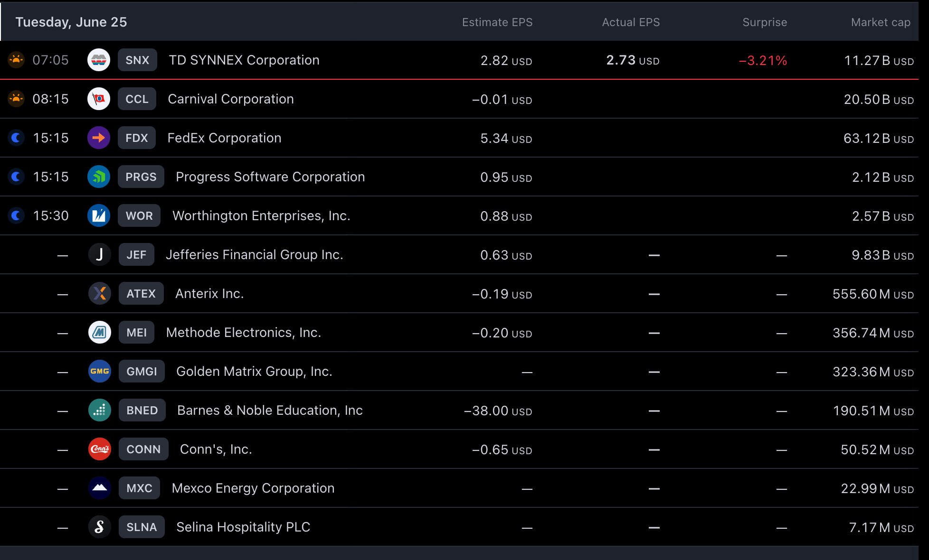Open the MXC ticker badge

click(x=139, y=488)
